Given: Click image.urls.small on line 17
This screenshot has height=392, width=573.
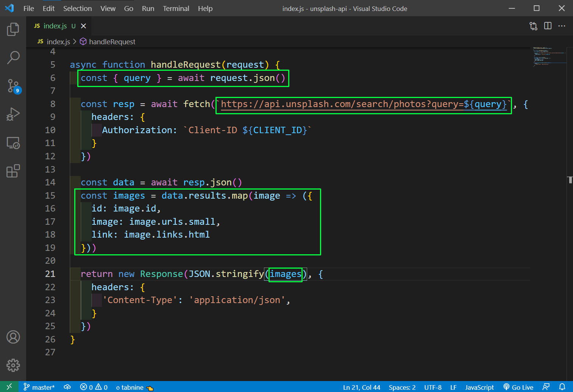Looking at the screenshot, I should coord(172,222).
